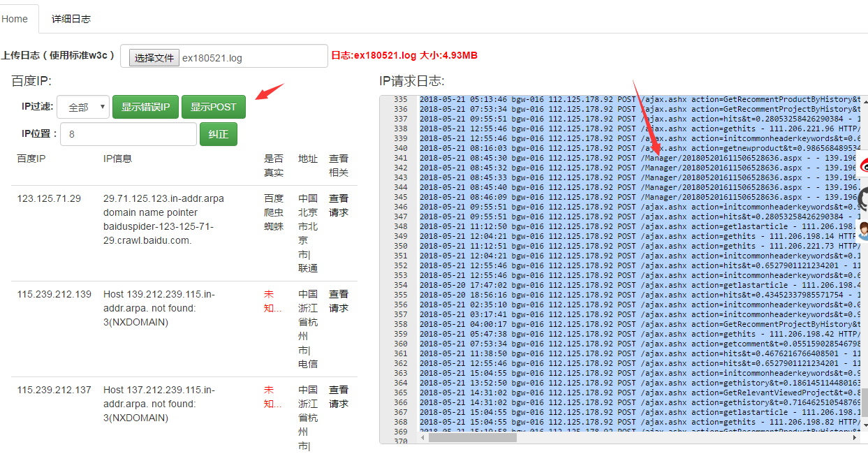Open the Weibo icon on the right edge
868x454 pixels.
[x=862, y=165]
